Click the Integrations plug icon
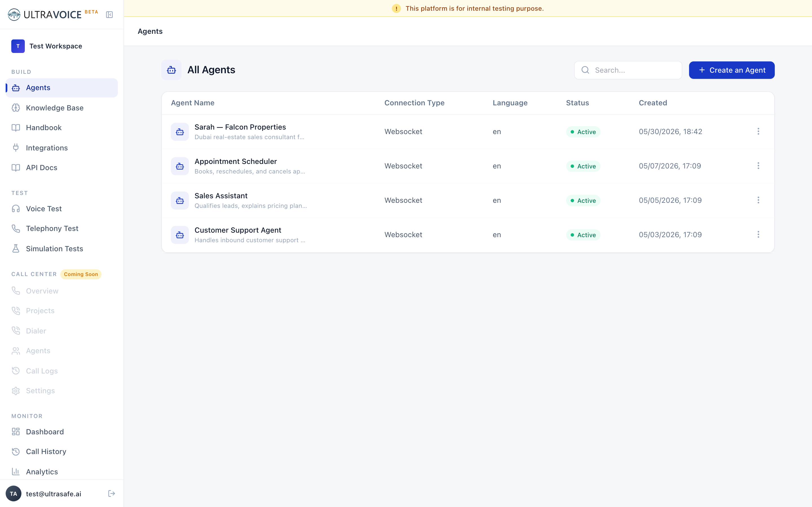812x507 pixels. 16,148
